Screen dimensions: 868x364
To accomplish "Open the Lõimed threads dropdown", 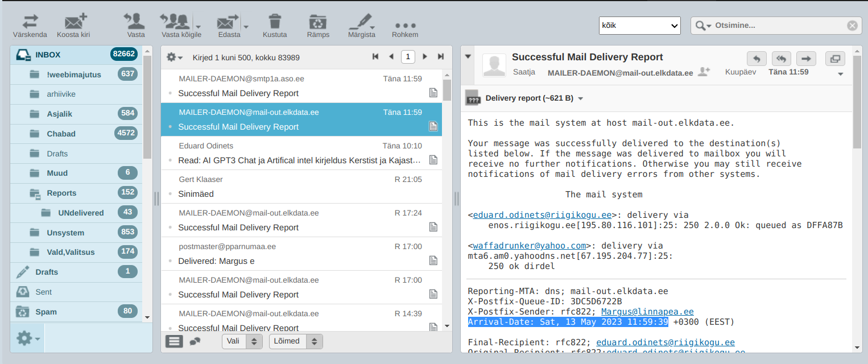I will coord(296,341).
